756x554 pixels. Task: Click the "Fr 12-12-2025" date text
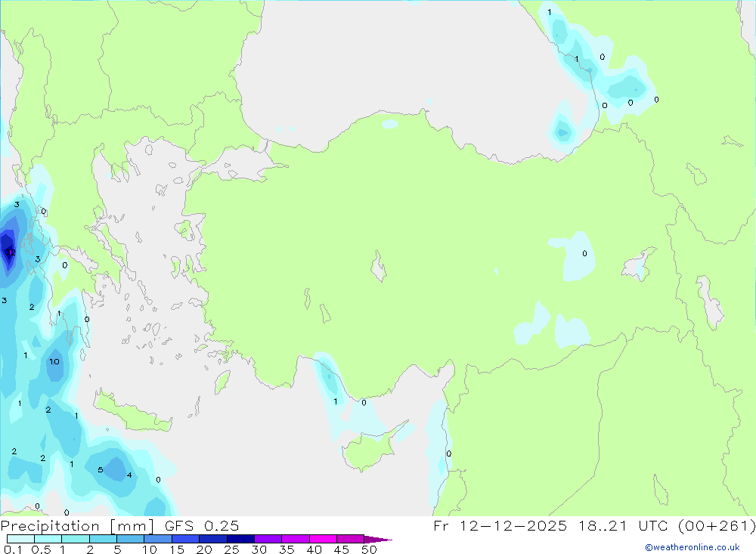click(500, 525)
